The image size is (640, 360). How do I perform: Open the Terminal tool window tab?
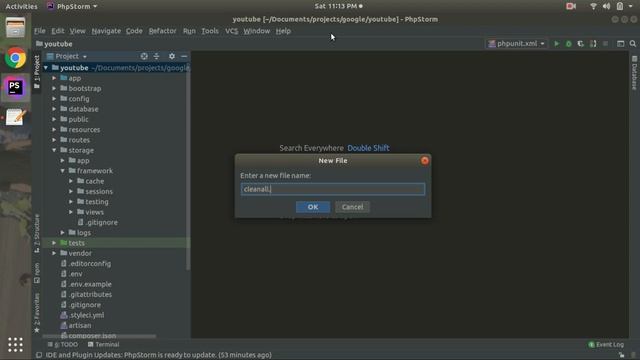[104, 344]
